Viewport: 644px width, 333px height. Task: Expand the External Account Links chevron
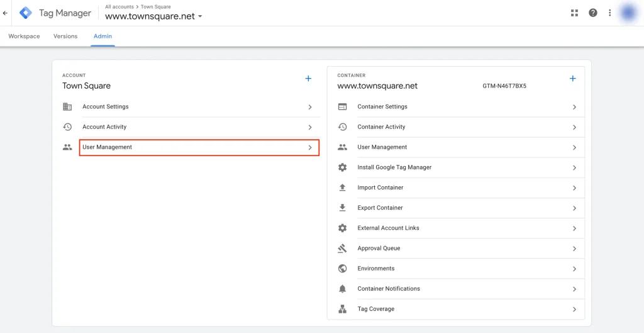click(x=575, y=228)
